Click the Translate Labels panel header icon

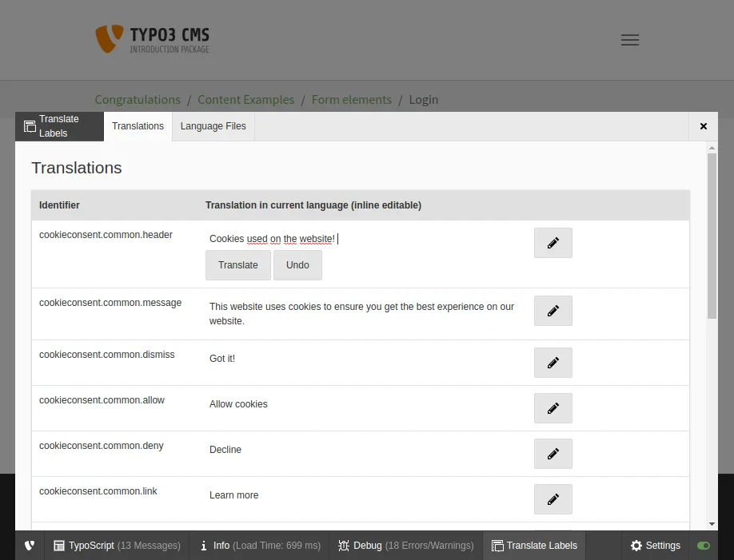(x=30, y=126)
